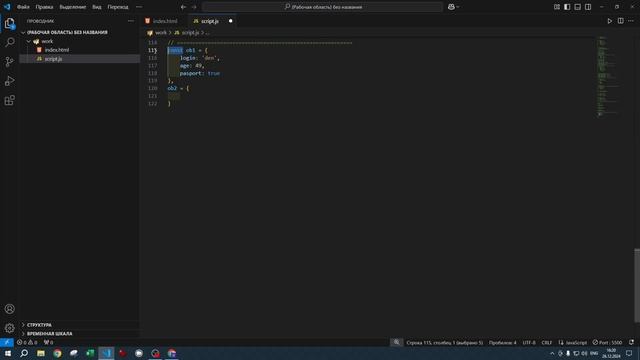
Task: Open the Правка menu
Action: [44, 7]
